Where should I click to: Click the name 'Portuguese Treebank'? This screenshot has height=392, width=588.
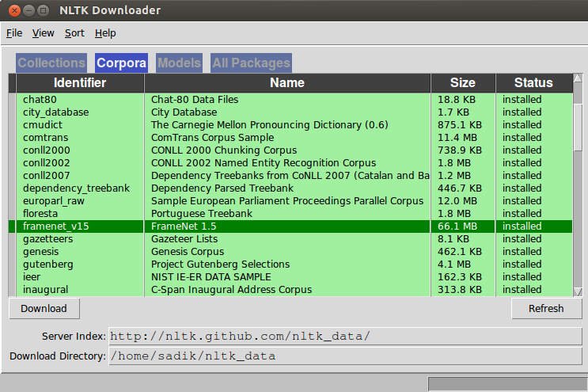pos(202,214)
